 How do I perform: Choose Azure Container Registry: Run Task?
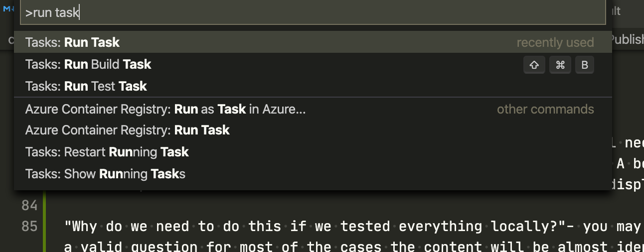click(x=313, y=130)
